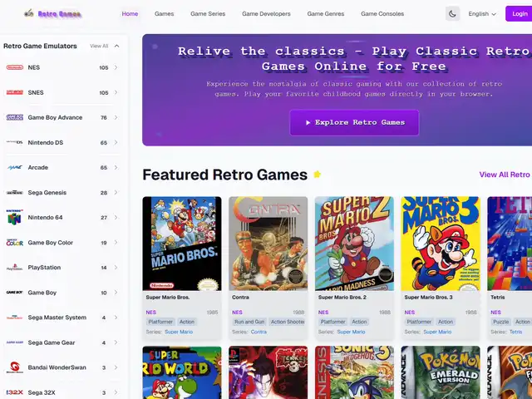The height and width of the screenshot is (399, 532).
Task: Expand the Game Boy Advance row chevron
Action: click(x=116, y=117)
